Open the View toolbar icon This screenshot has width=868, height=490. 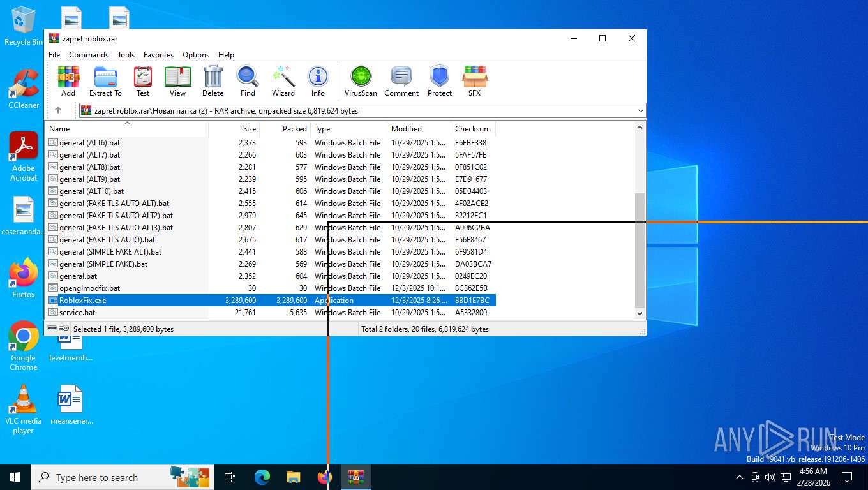click(177, 81)
